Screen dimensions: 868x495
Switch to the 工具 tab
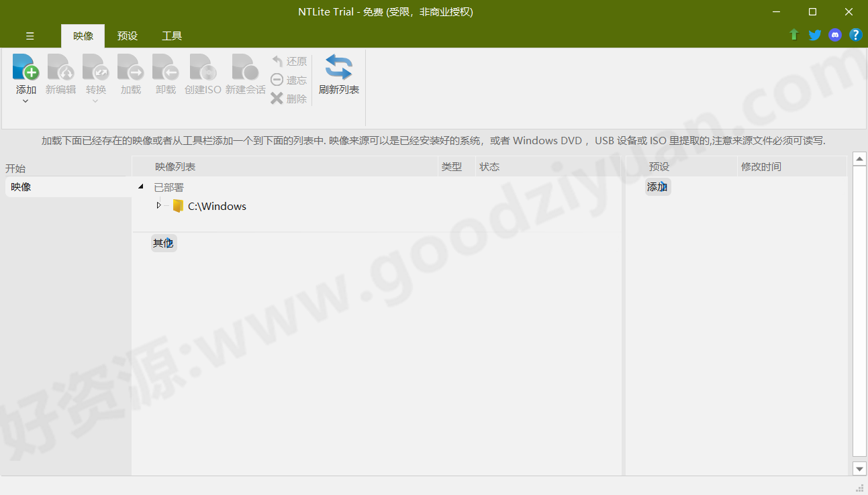171,36
